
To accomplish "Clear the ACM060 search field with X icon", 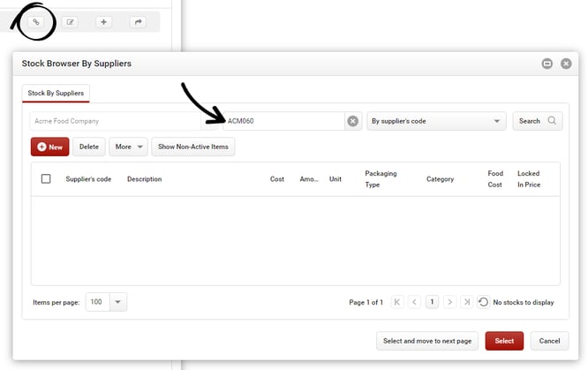I will [353, 121].
